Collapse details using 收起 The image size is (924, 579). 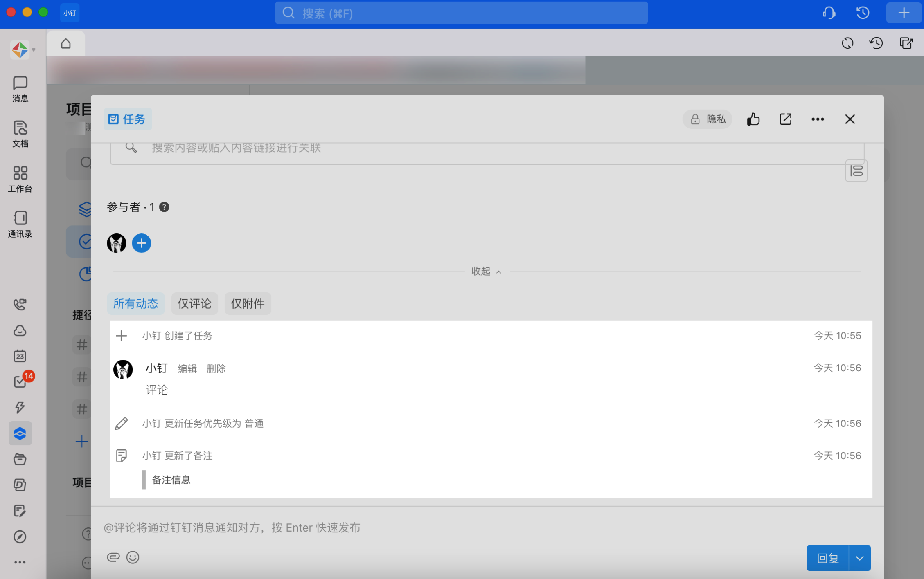pyautogui.click(x=486, y=272)
